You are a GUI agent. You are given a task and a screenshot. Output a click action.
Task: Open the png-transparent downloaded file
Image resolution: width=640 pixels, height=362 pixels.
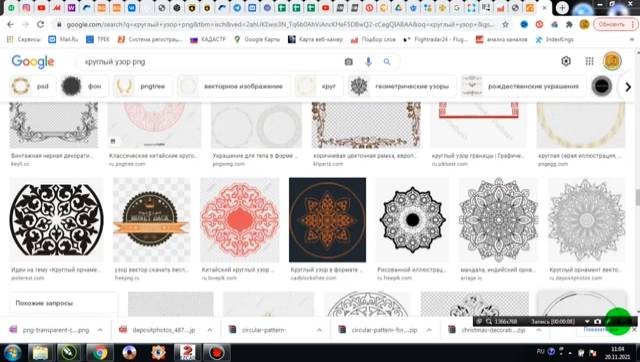point(50,330)
